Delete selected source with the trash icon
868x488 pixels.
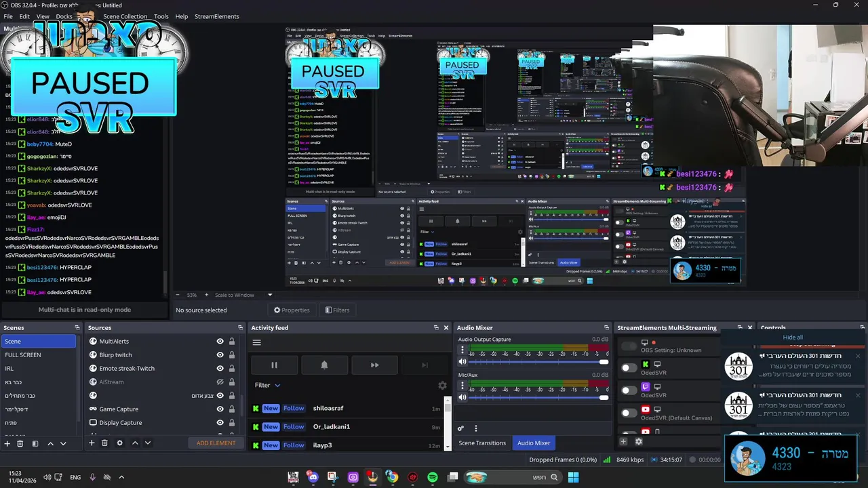104,443
